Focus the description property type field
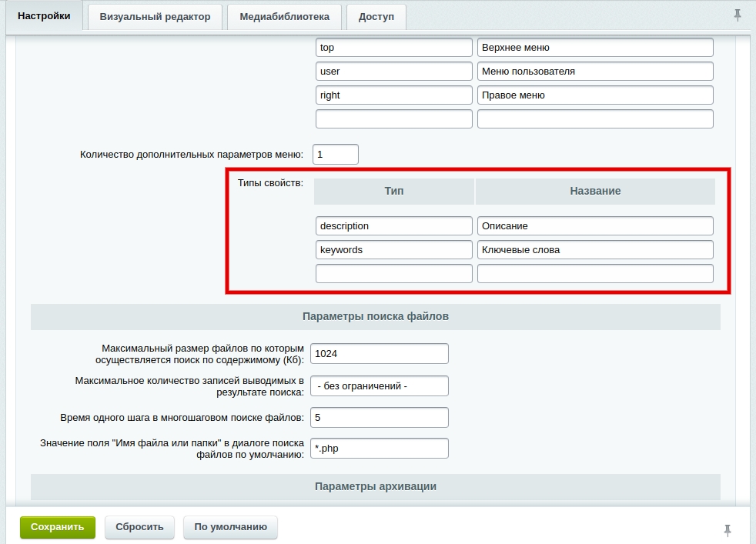 393,226
